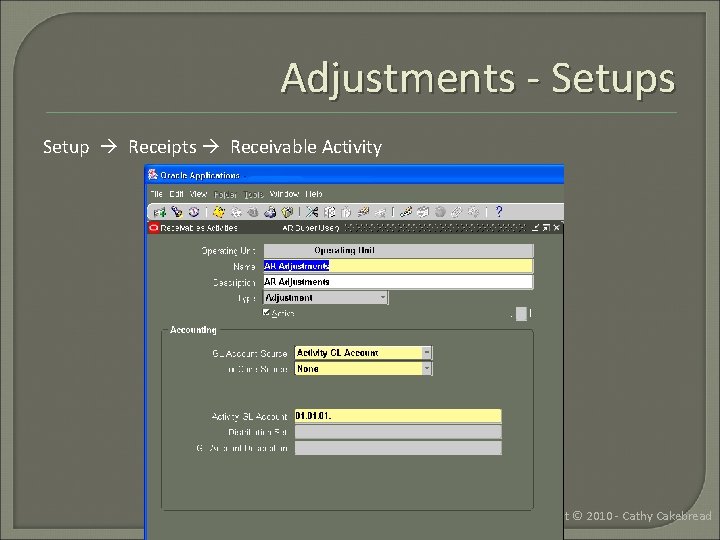
Task: Click the small descriptive flexfield box near Active
Action: click(x=521, y=314)
